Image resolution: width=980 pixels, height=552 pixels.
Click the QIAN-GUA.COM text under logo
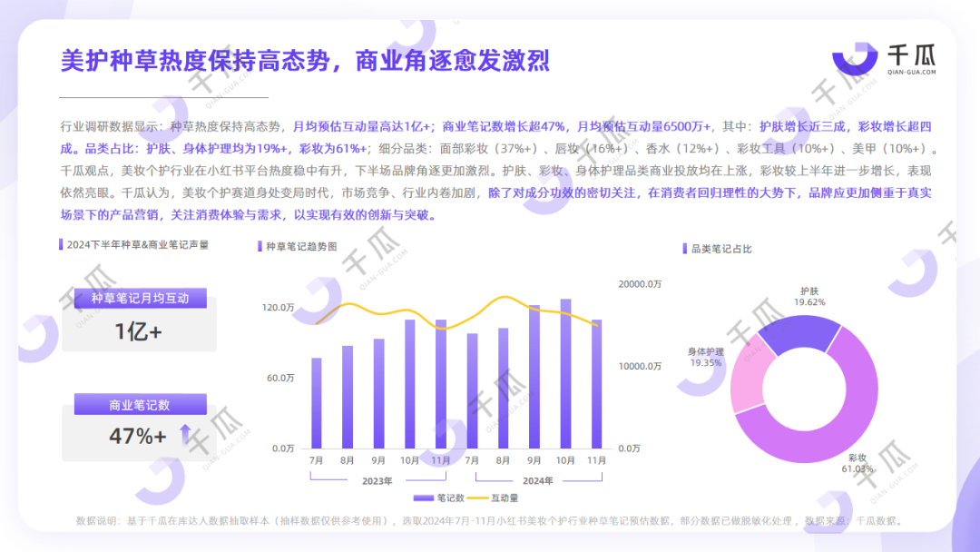[912, 73]
